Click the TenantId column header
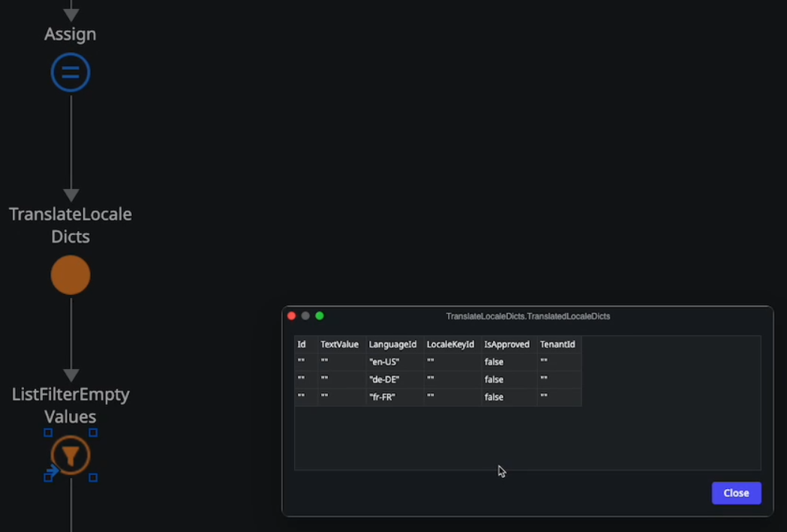Viewport: 787px width, 532px height. click(x=557, y=344)
